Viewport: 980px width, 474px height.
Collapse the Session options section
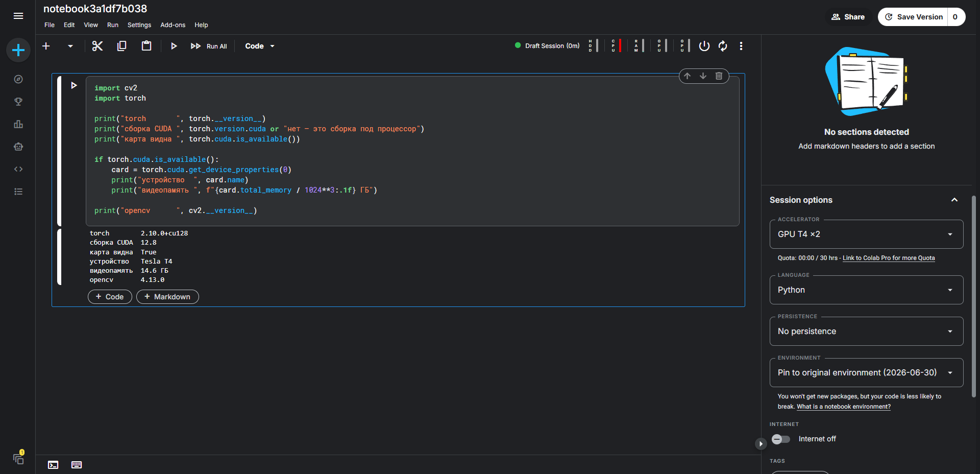[954, 200]
